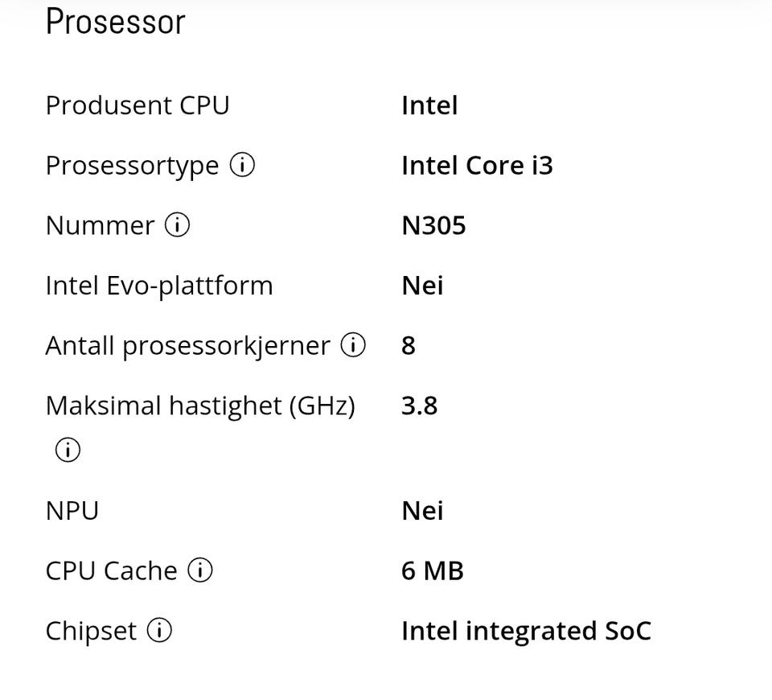Select the N305 processor number
The width and height of the screenshot is (772, 700).
pos(433,226)
